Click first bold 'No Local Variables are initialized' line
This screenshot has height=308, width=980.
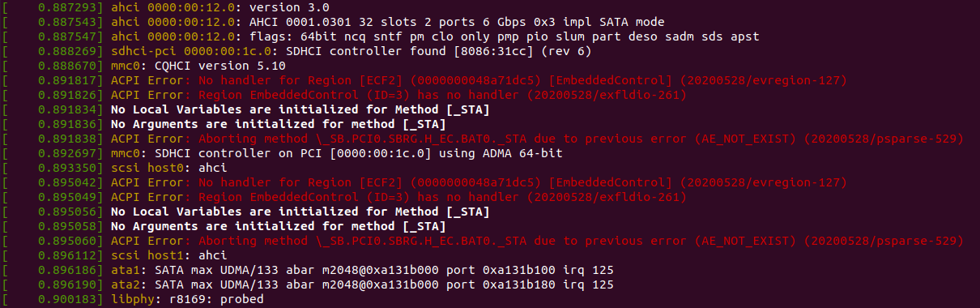tap(300, 110)
